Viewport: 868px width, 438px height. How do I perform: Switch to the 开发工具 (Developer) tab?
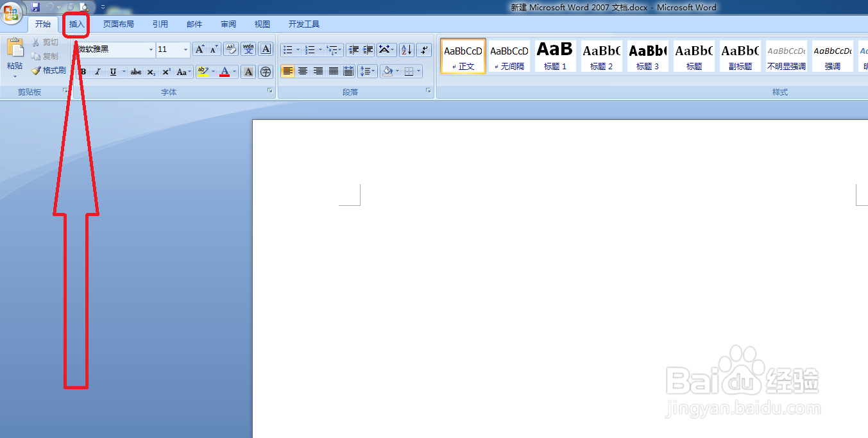(x=304, y=24)
